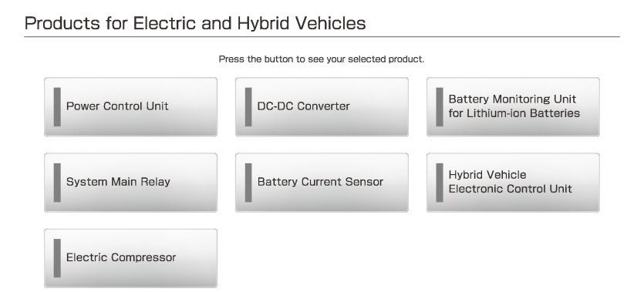Viewport: 644px width, 292px height.
Task: Click the "Hybrid Vehicle" text line on button
Action: coord(487,175)
